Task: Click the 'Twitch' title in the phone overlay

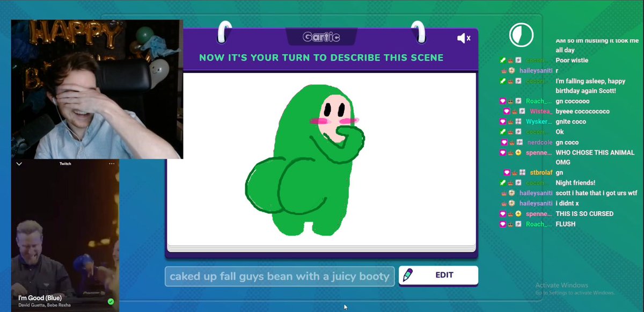Action: (65, 164)
